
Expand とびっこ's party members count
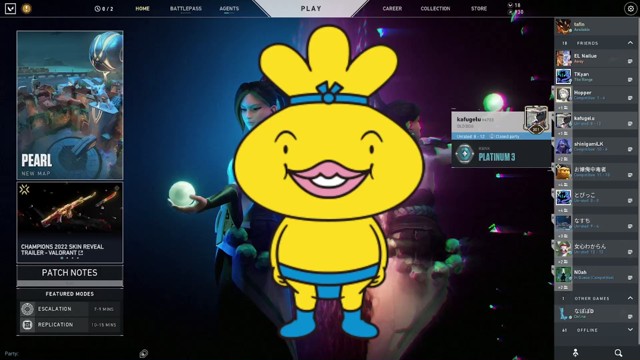tap(563, 210)
